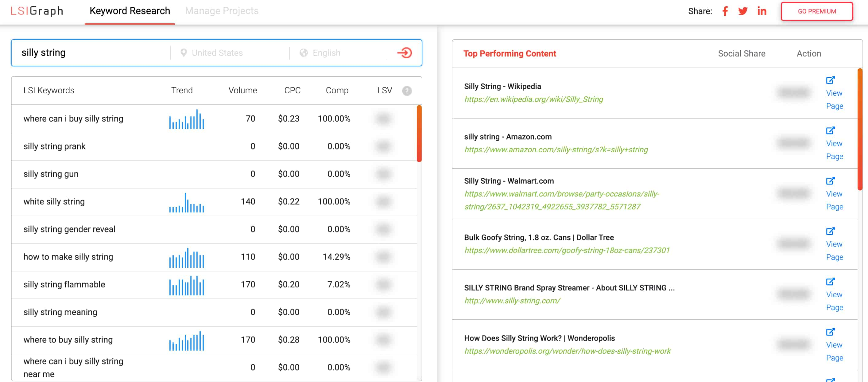
Task: Click the Twitter share icon
Action: (x=742, y=10)
